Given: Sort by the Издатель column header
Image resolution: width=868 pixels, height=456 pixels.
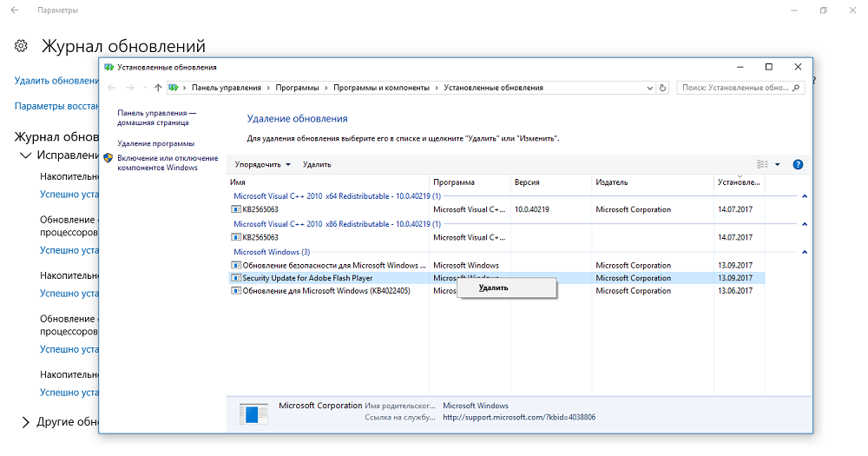Looking at the screenshot, I should (654, 182).
